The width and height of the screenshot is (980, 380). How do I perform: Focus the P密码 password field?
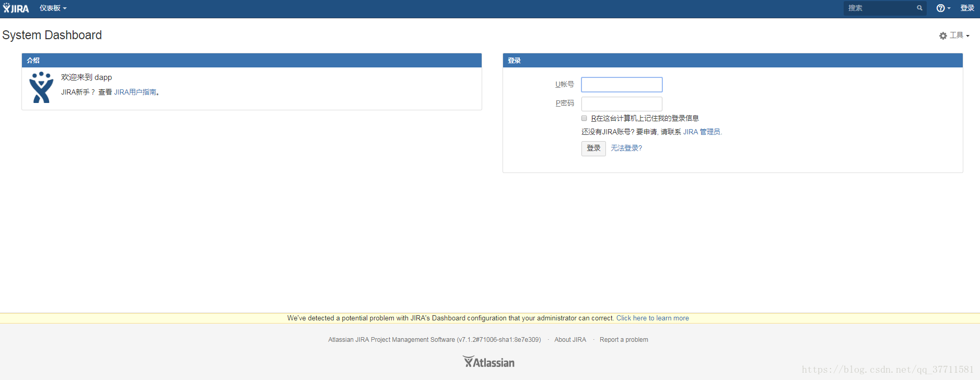pos(622,103)
